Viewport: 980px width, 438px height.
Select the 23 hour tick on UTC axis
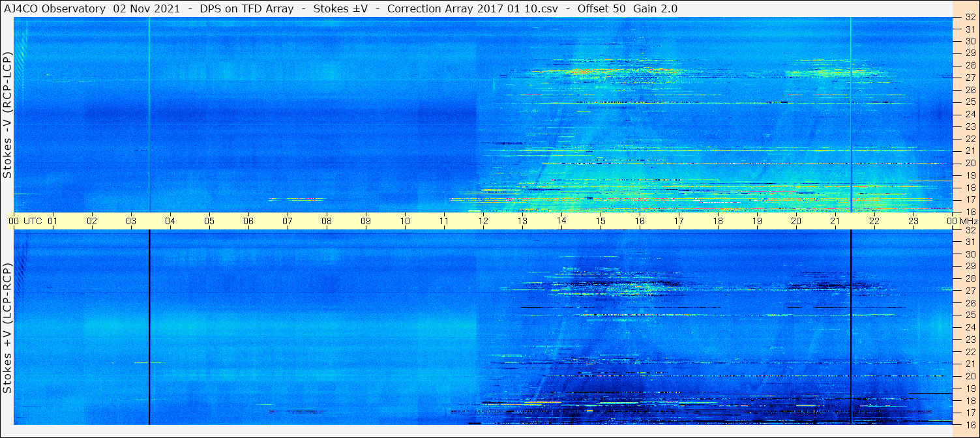913,221
